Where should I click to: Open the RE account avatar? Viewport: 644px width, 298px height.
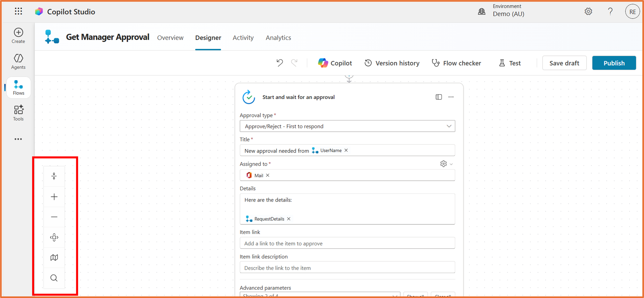coord(632,12)
